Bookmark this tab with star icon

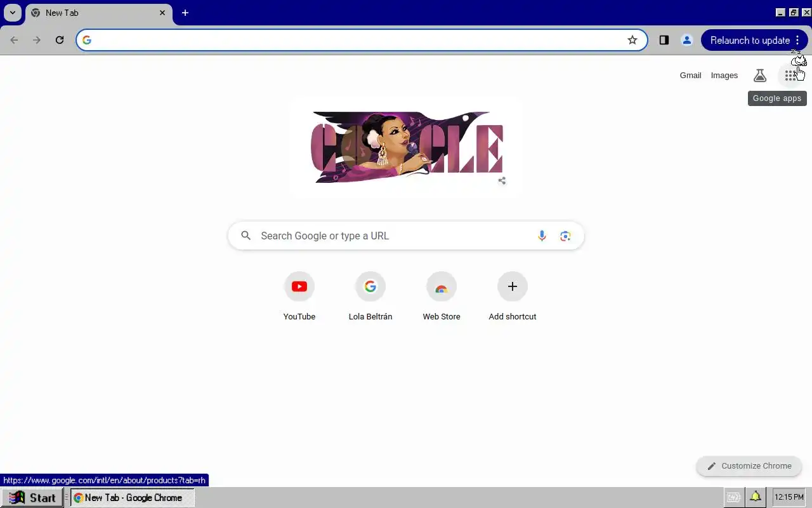tap(632, 40)
